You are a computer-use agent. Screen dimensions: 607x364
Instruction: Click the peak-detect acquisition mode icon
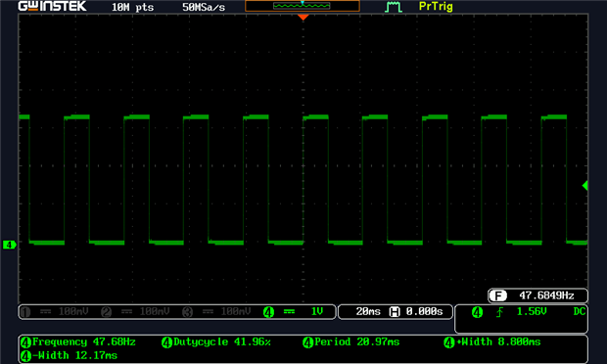tap(393, 7)
